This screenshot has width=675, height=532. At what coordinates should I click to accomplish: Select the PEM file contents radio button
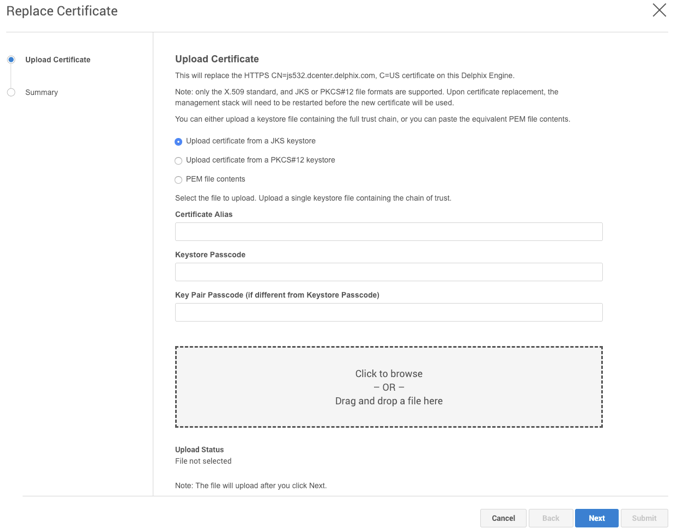[x=179, y=180]
